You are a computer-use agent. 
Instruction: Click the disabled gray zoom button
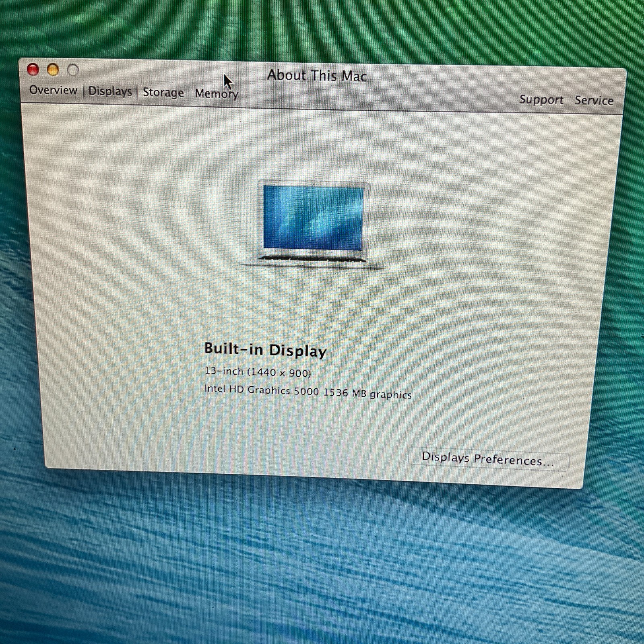[x=73, y=70]
